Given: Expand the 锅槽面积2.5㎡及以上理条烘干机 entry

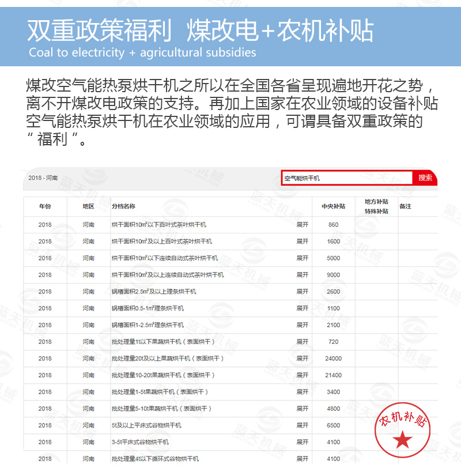Looking at the screenshot, I should click(302, 292).
